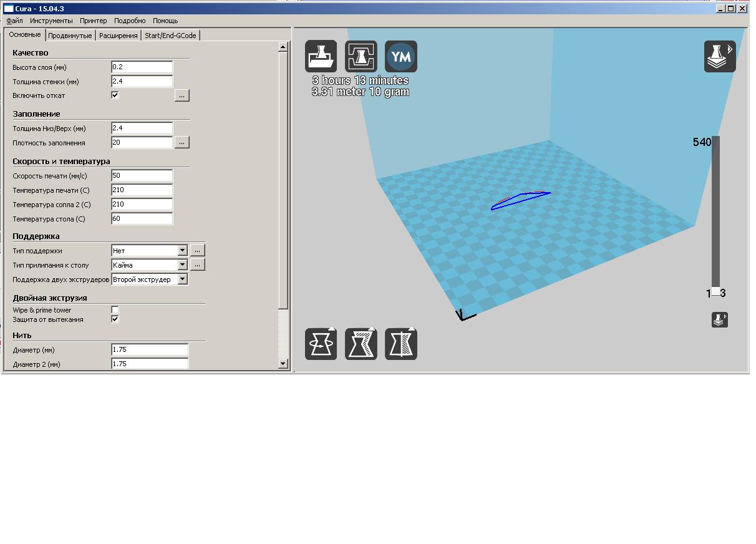Click the Save toolpath icon
The height and width of the screenshot is (544, 756).
tap(361, 57)
